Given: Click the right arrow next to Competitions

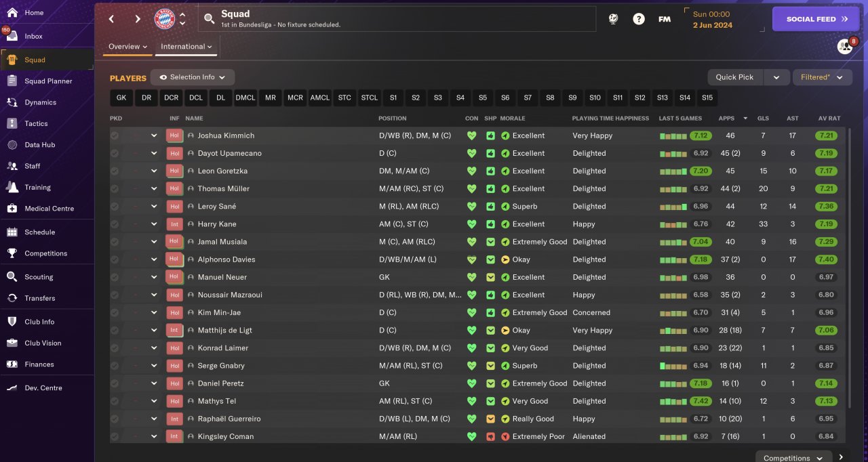Looking at the screenshot, I should 841,457.
